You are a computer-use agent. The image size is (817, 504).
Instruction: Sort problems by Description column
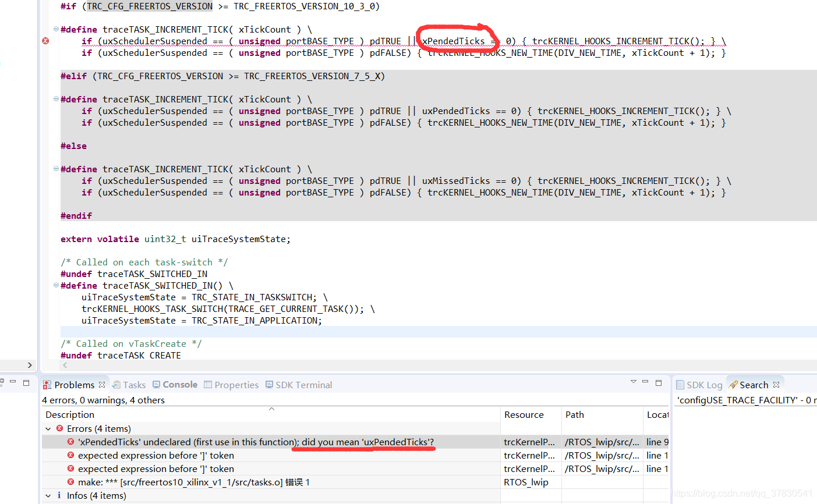(271, 414)
